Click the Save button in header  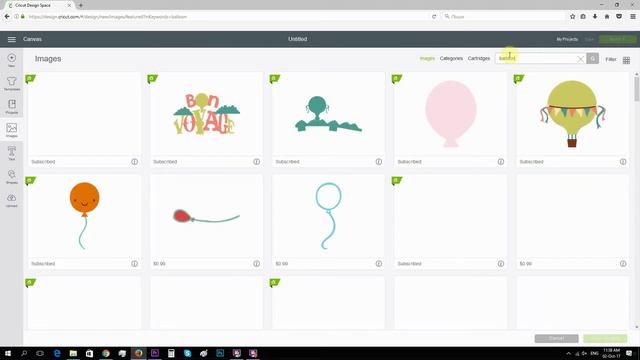[x=589, y=39]
